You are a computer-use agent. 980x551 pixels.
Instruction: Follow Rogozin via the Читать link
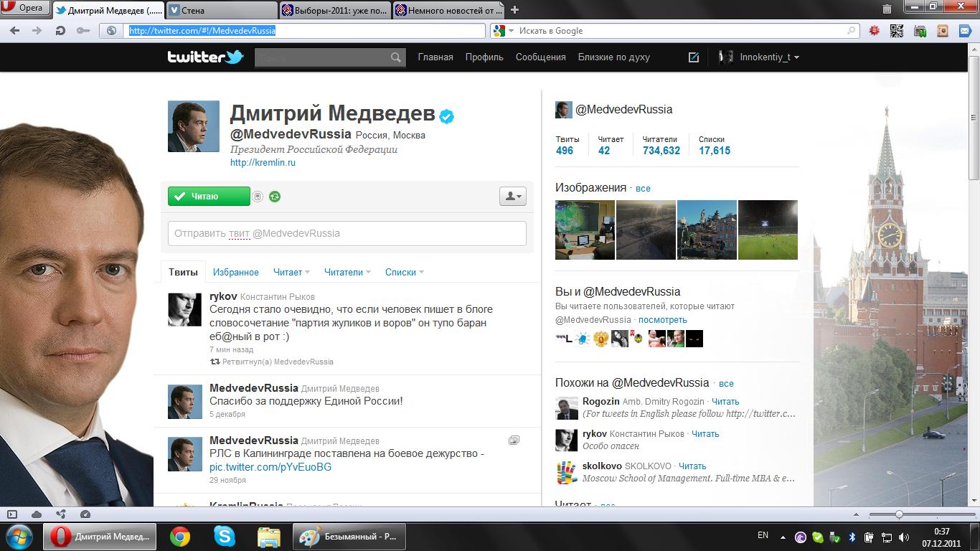725,402
